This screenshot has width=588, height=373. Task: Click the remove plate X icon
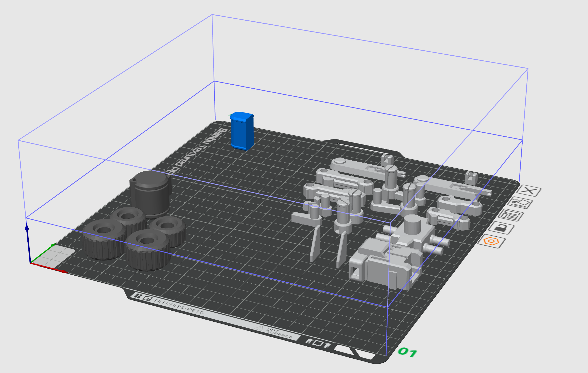(529, 191)
